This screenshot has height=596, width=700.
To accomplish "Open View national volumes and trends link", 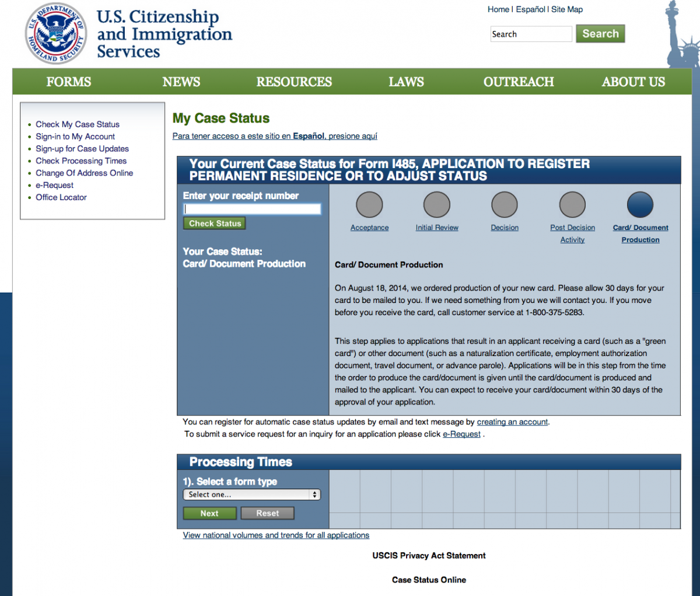I will (276, 535).
